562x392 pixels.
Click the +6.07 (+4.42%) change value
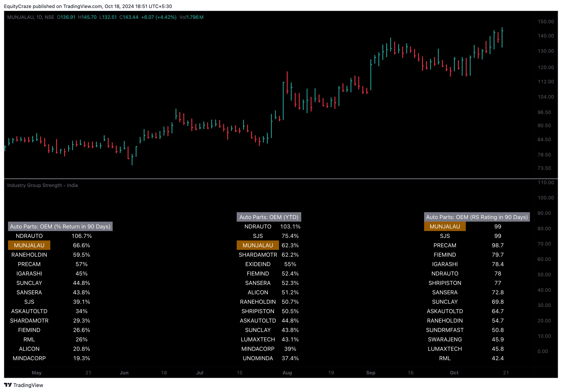click(x=159, y=17)
